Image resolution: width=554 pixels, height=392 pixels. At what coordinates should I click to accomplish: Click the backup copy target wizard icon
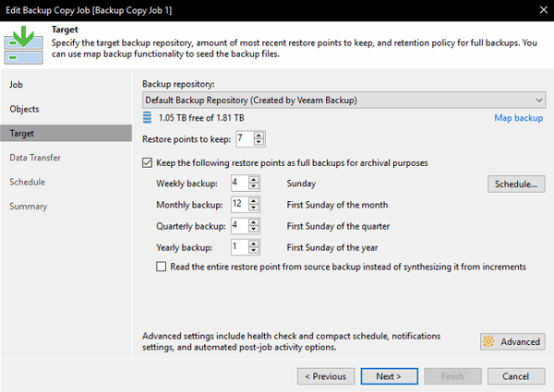point(24,45)
